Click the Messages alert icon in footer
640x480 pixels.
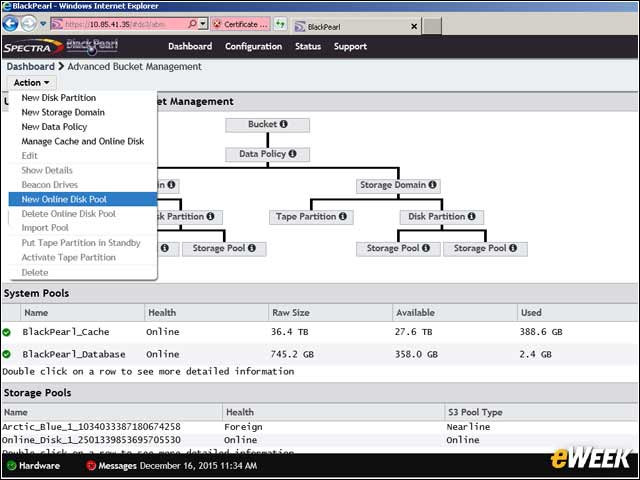[91, 466]
